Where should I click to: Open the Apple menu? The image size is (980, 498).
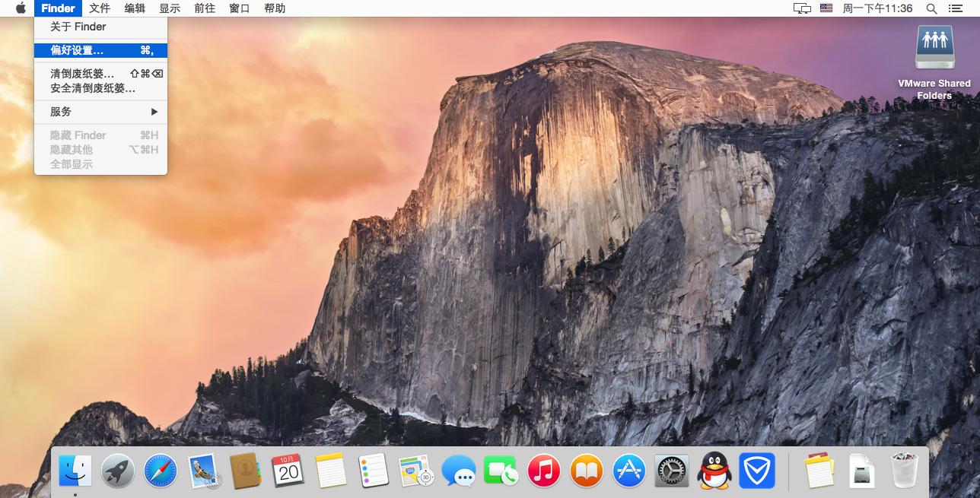coord(21,8)
